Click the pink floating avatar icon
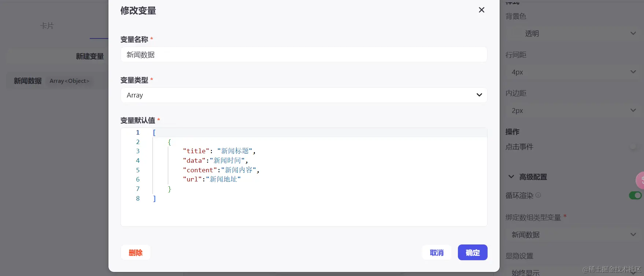 click(640, 180)
